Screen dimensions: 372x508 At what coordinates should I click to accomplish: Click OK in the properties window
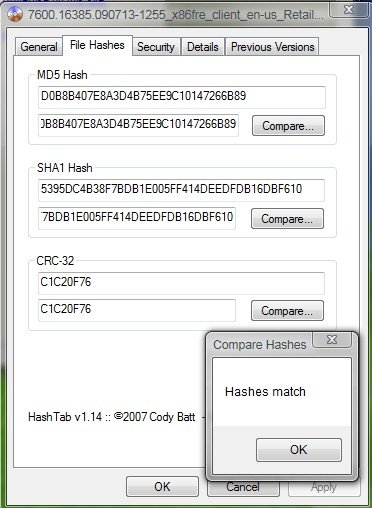(162, 487)
